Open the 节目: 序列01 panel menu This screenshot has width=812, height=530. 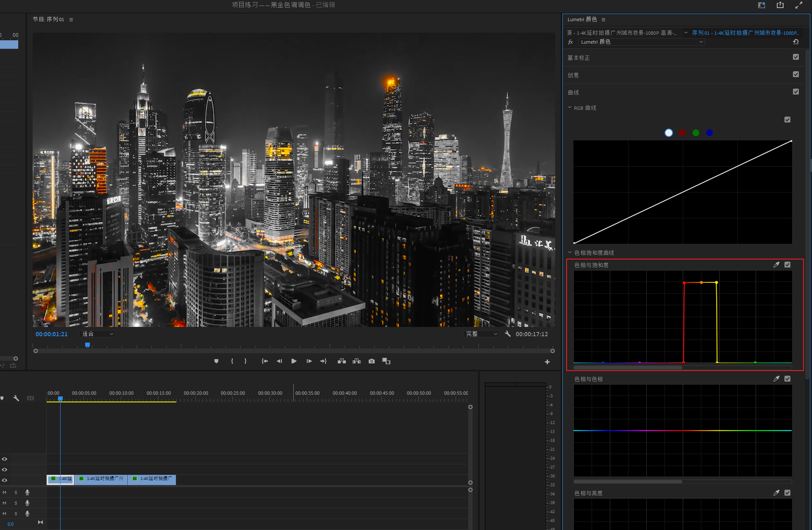(x=71, y=20)
